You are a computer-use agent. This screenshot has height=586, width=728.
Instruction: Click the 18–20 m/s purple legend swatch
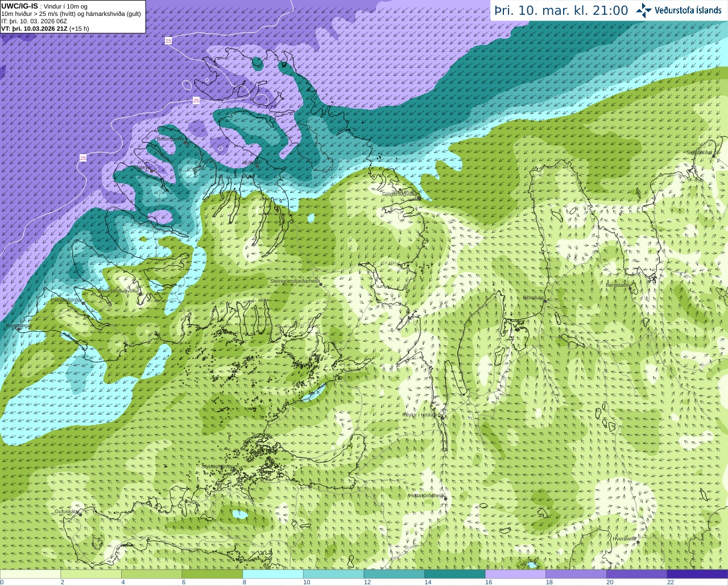[x=576, y=574]
